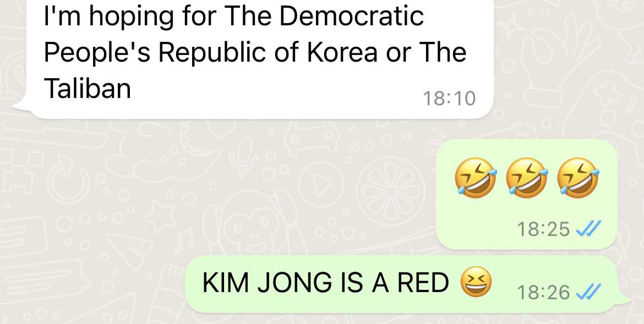Click the word Korea in received message
The width and height of the screenshot is (644, 324).
coord(342,53)
